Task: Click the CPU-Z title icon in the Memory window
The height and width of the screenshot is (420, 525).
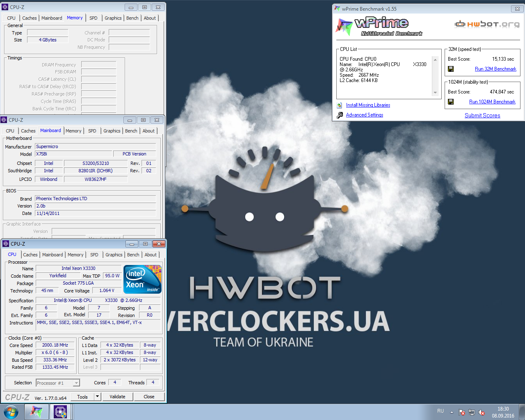Action: [5, 7]
